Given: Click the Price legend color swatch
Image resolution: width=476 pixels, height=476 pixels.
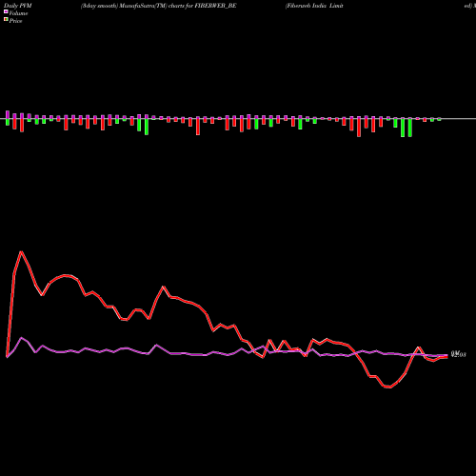Looking at the screenshot, I should pyautogui.click(x=6, y=20).
